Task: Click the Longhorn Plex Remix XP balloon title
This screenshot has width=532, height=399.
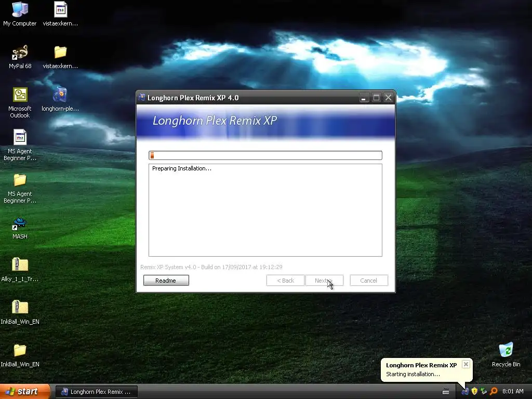Action: click(421, 365)
